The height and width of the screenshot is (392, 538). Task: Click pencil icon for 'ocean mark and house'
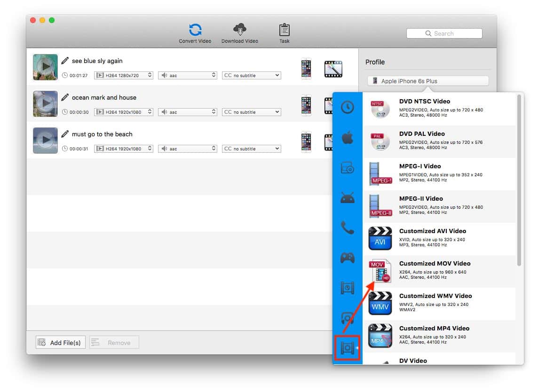tap(65, 97)
